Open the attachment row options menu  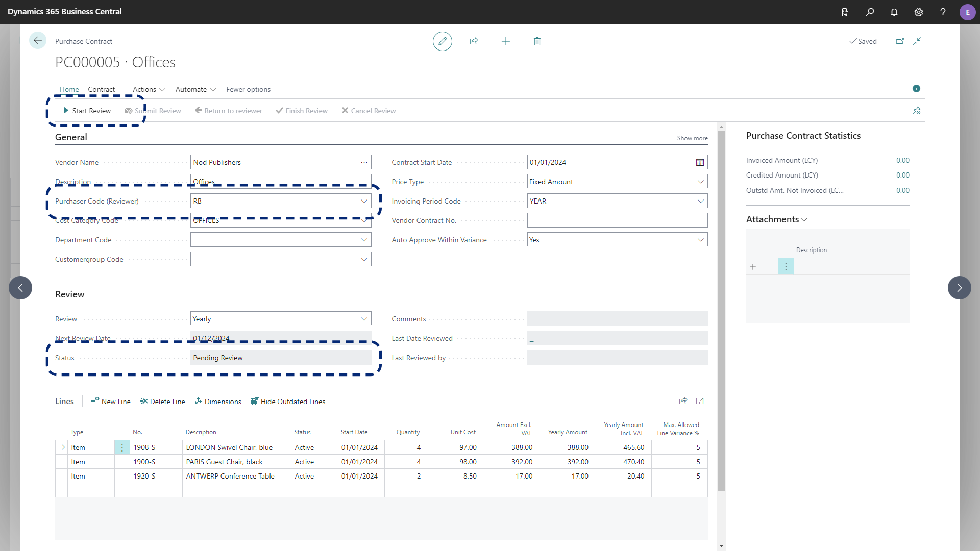786,266
